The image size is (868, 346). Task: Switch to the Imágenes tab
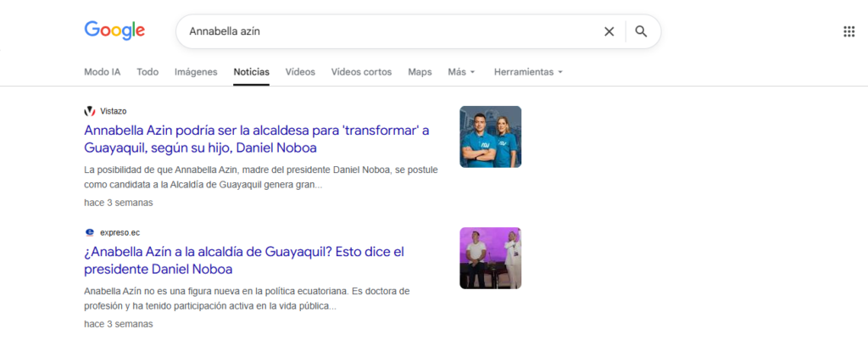[196, 72]
